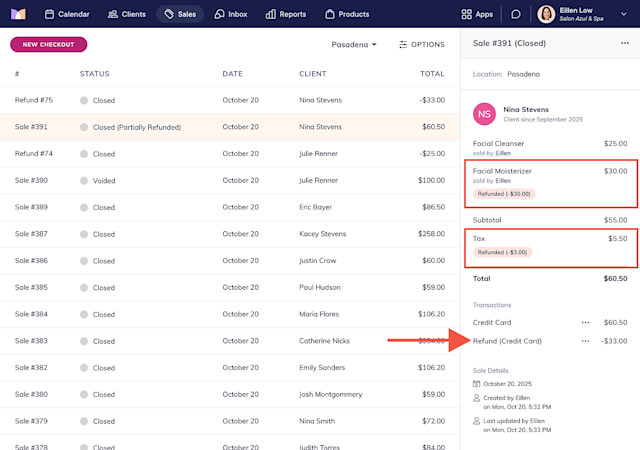Click client name Paul Hudson
The image size is (640, 450).
320,287
